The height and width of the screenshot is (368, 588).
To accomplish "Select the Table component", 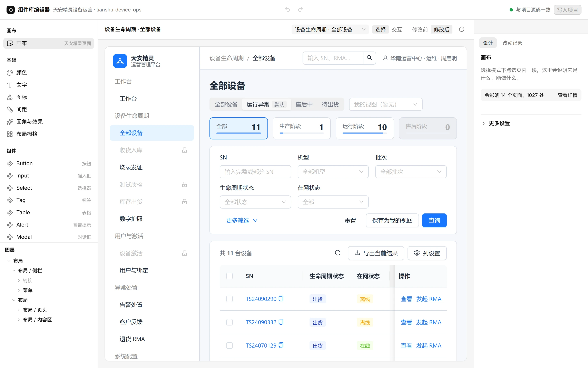I will [49, 212].
